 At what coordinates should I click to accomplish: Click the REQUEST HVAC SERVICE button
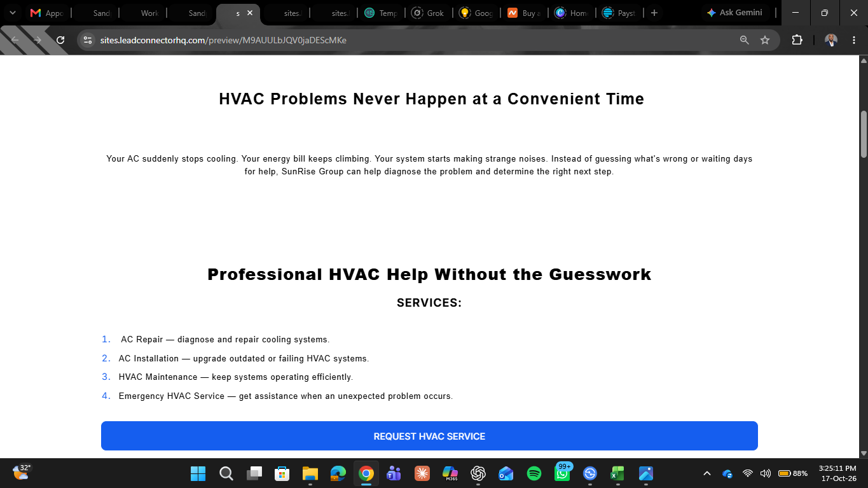pyautogui.click(x=429, y=436)
